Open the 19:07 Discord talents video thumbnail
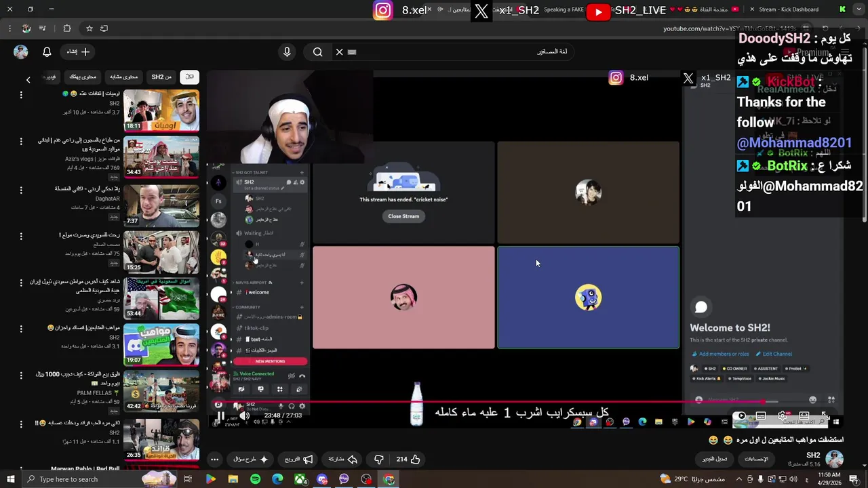The image size is (868, 488). point(161,344)
